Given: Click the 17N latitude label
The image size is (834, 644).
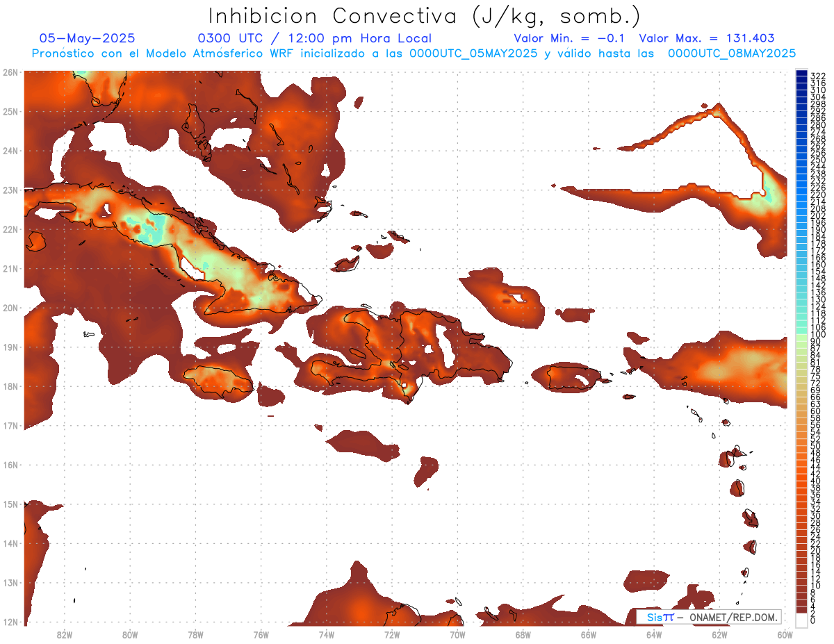Looking at the screenshot, I should pyautogui.click(x=10, y=425).
